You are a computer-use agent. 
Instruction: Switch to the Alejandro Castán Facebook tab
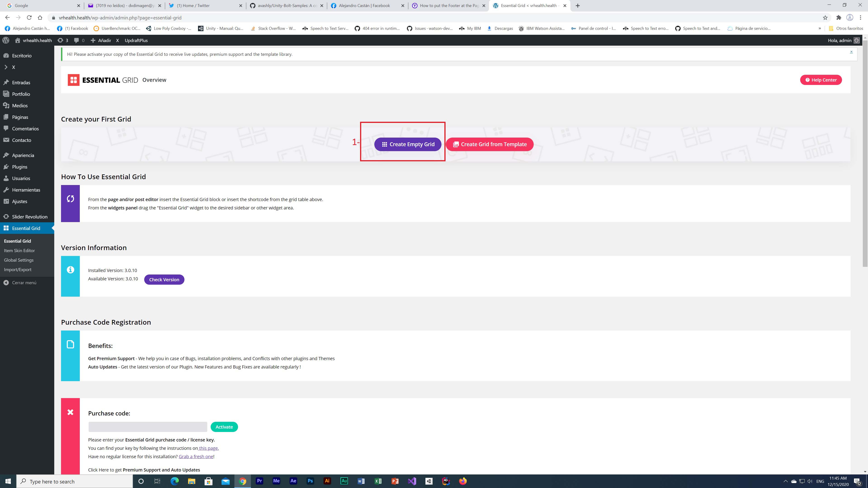(x=367, y=6)
